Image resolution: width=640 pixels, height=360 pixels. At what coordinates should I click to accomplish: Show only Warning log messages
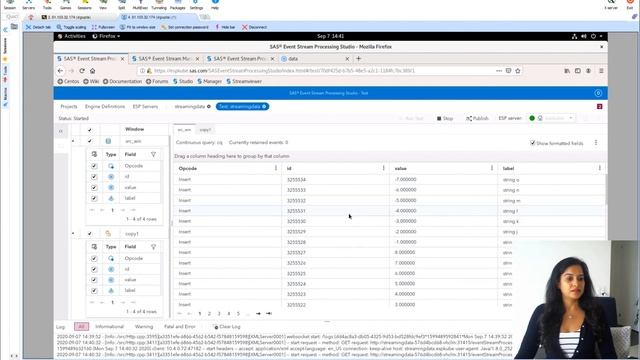pyautogui.click(x=144, y=327)
